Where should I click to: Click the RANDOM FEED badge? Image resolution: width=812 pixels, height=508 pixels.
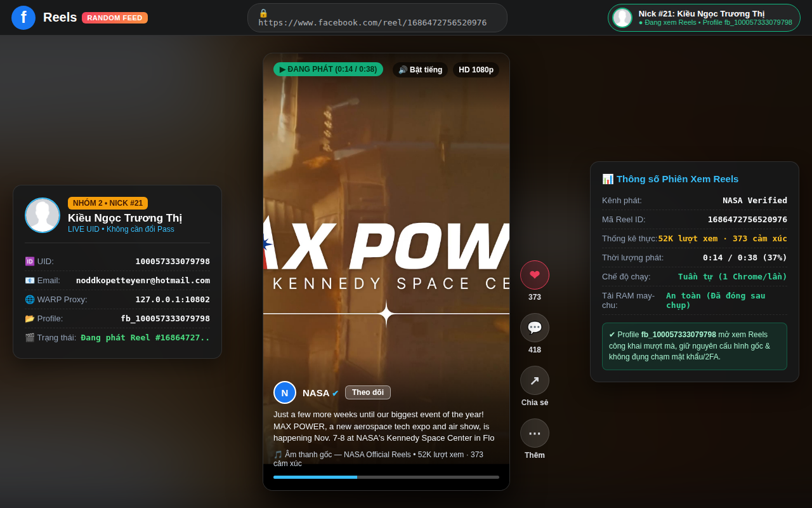pos(115,18)
